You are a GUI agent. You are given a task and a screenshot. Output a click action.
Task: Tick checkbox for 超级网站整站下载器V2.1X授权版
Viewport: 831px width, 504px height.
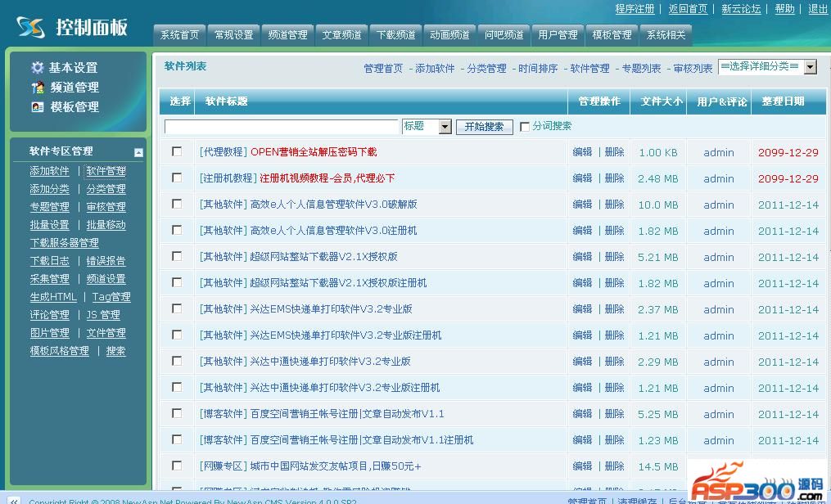[x=177, y=256]
